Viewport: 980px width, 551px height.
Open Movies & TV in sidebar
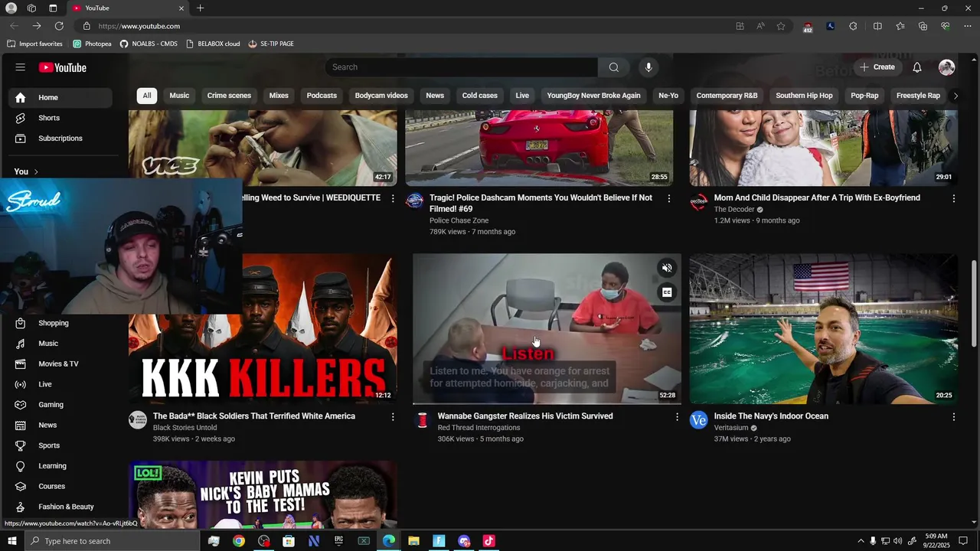(x=60, y=364)
